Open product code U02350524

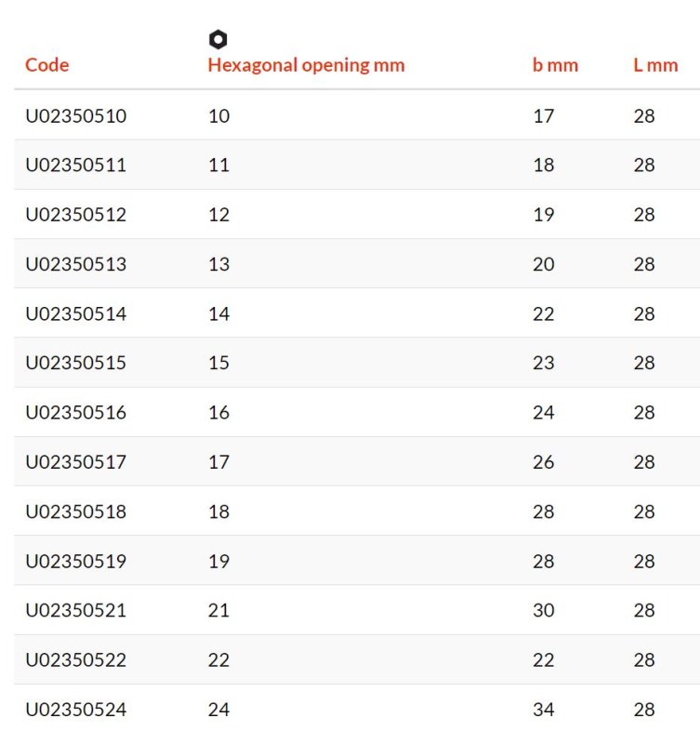coord(76,710)
